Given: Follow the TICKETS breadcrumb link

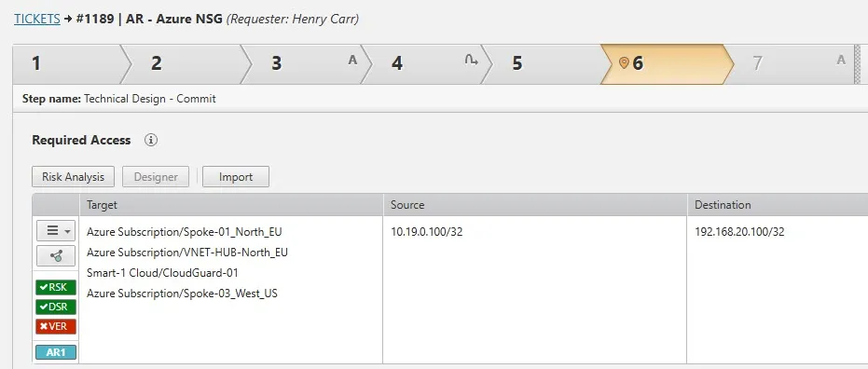Looking at the screenshot, I should pyautogui.click(x=37, y=19).
